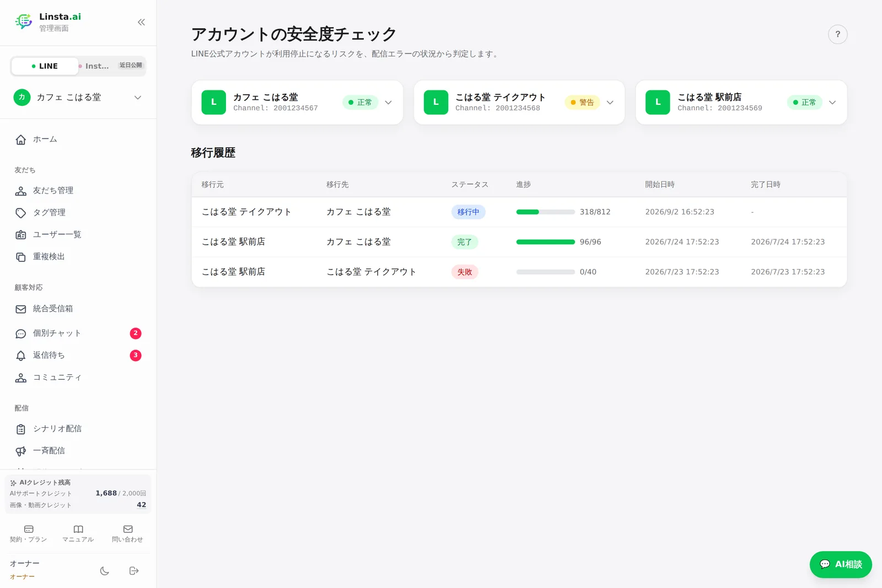The height and width of the screenshot is (588, 882).
Task: Switch to the LINE platform tab
Action: tap(45, 66)
